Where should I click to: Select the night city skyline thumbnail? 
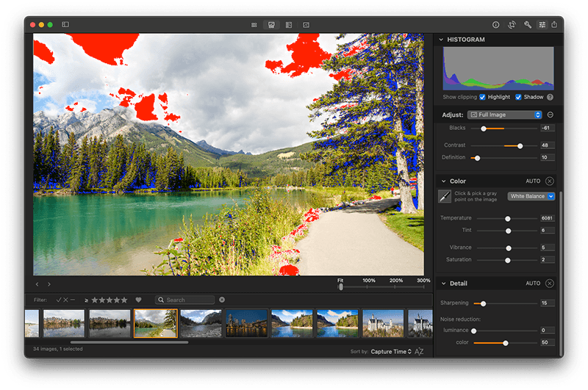point(246,323)
